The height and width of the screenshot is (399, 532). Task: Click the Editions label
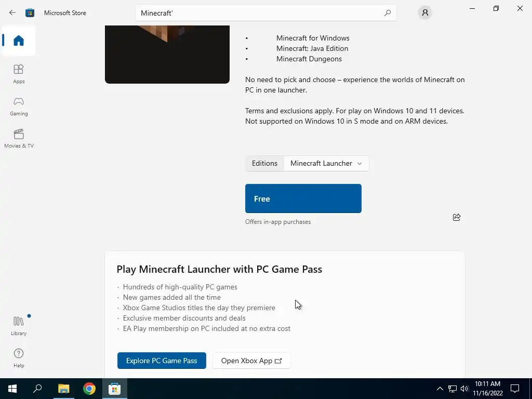click(x=264, y=163)
